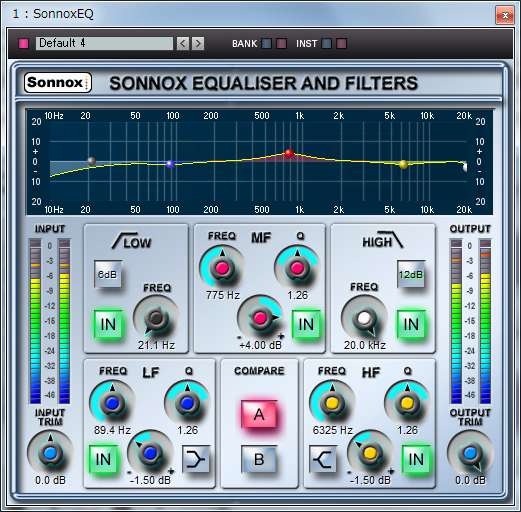Toggle the LF band IN button
The height and width of the screenshot is (512, 521).
(x=103, y=459)
